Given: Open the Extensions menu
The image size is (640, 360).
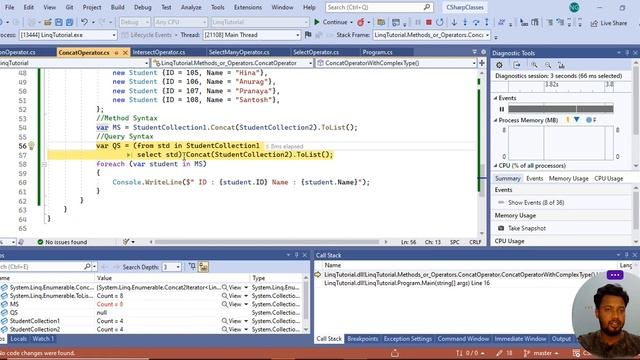Looking at the screenshot, I should point(248,7).
